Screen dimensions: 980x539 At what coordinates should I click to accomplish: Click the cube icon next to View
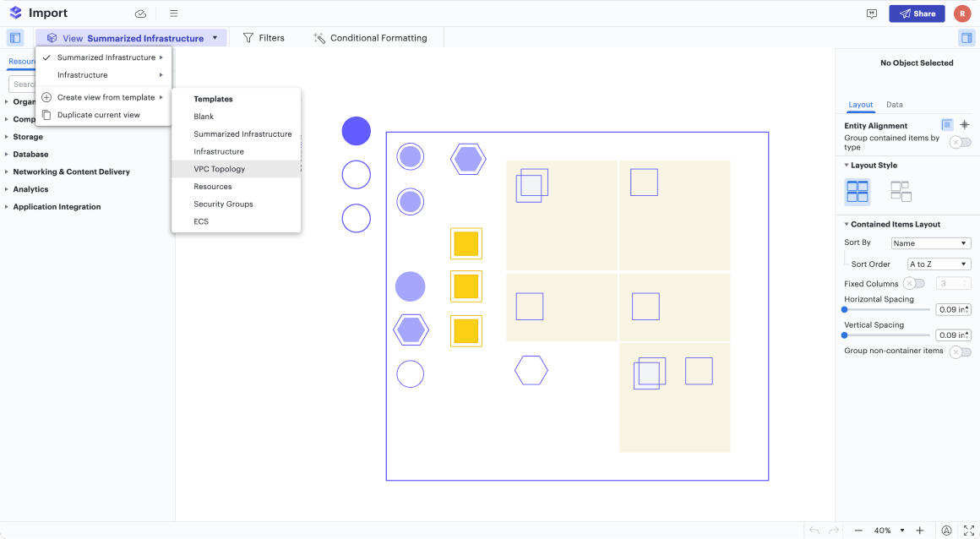point(52,38)
